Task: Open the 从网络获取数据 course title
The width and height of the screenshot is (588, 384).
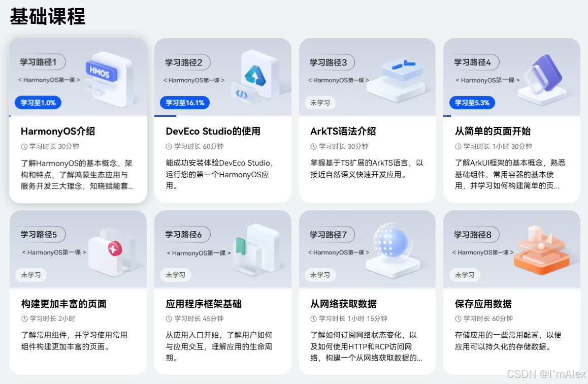Action: coord(343,304)
